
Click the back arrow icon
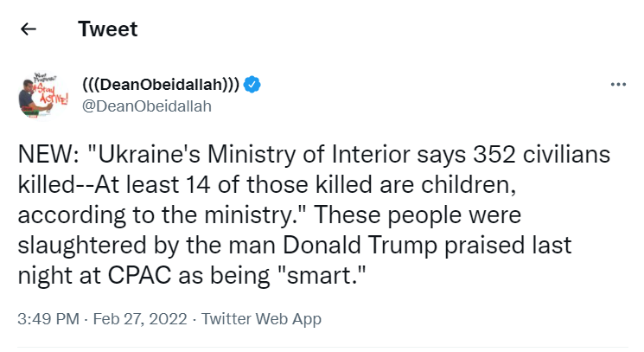pos(29,29)
